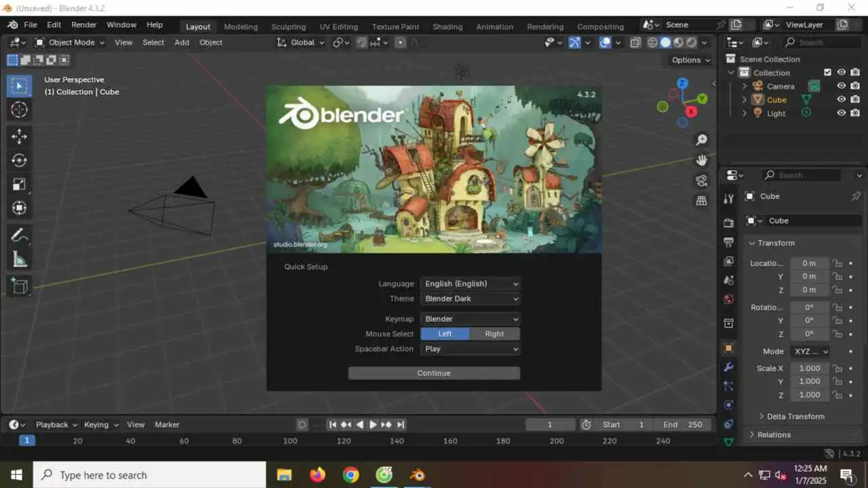Open the Output properties tab

(728, 242)
